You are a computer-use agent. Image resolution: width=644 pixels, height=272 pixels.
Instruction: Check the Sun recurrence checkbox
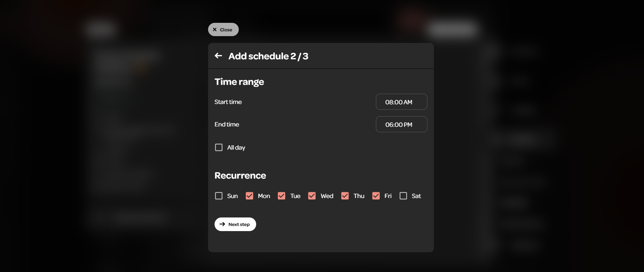coord(219,196)
